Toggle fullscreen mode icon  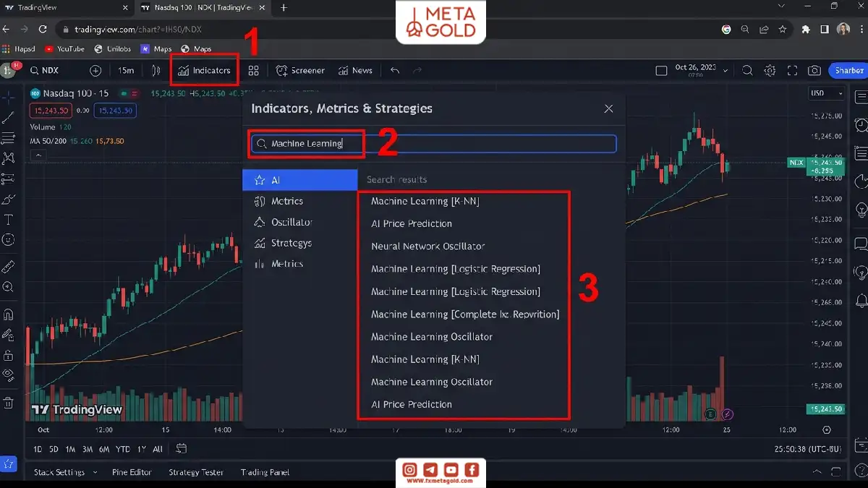[x=792, y=70]
